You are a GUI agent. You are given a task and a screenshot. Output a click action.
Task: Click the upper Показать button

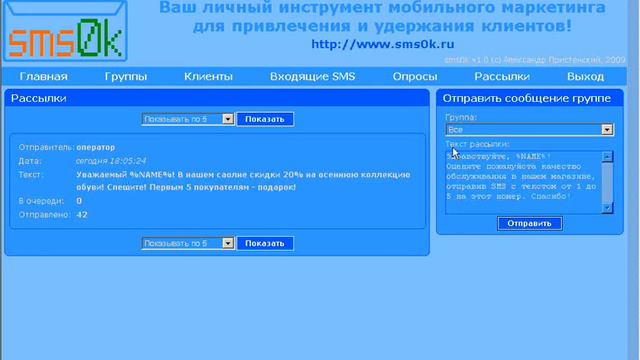(x=265, y=119)
